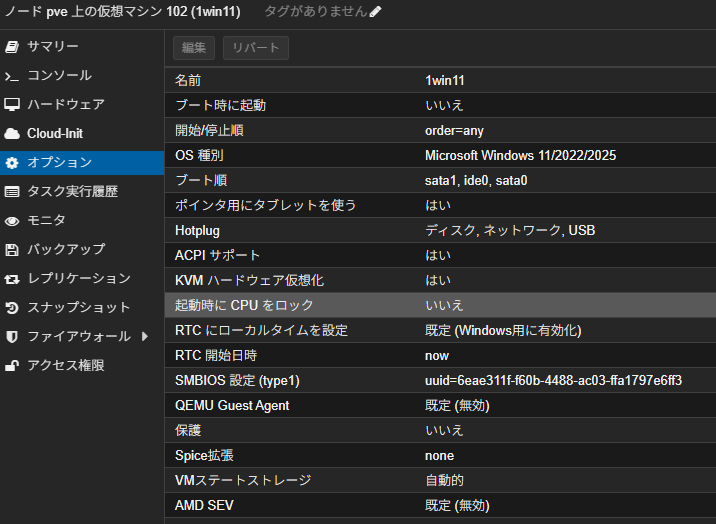Select the 名前 option row
This screenshot has width=716, height=524.
440,80
